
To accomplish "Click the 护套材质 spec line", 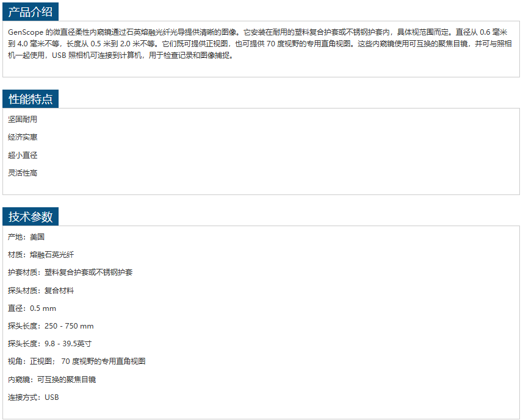I will [x=70, y=272].
